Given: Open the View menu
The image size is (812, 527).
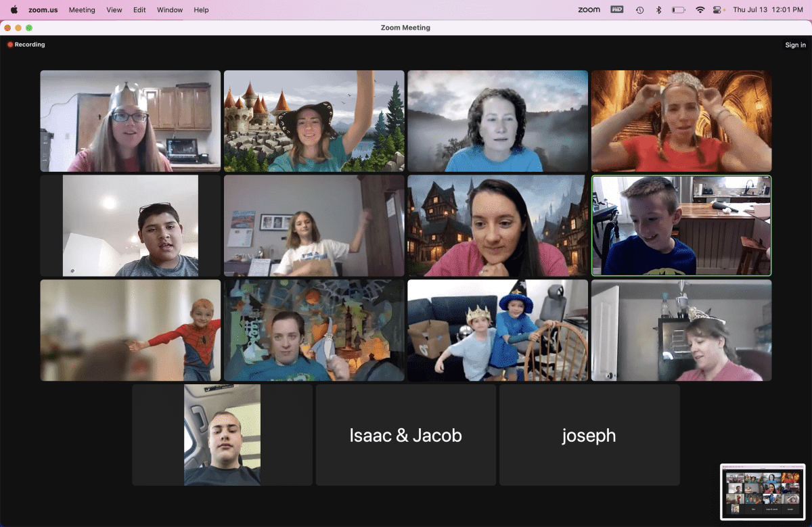Looking at the screenshot, I should [114, 9].
